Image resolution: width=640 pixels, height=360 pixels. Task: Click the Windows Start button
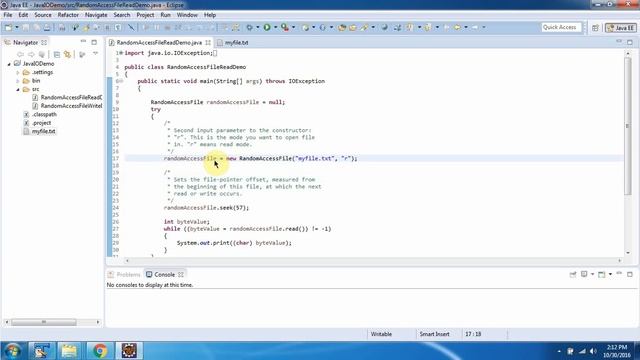(12, 351)
